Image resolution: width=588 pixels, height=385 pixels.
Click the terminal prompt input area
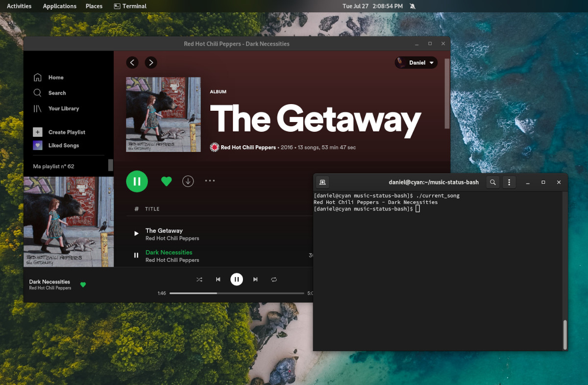(417, 209)
